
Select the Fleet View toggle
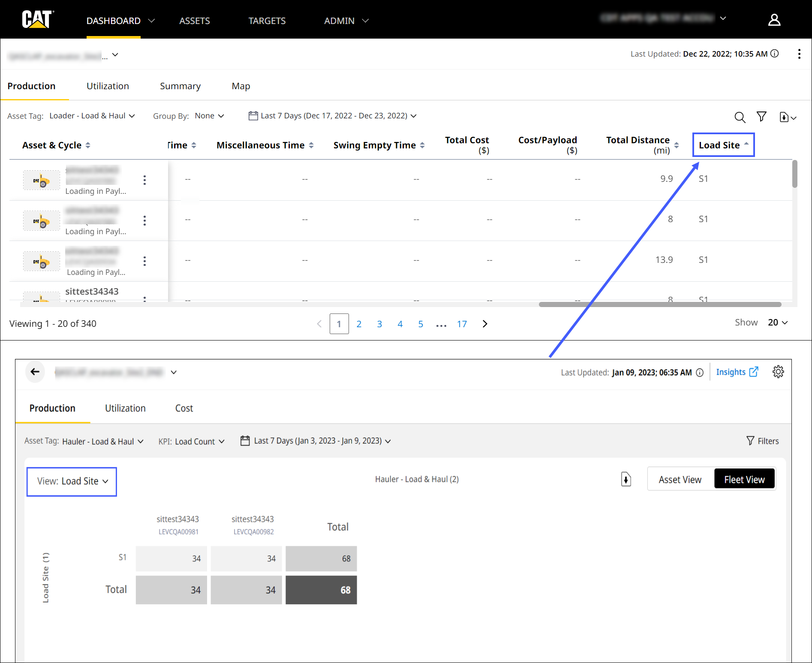coord(744,479)
